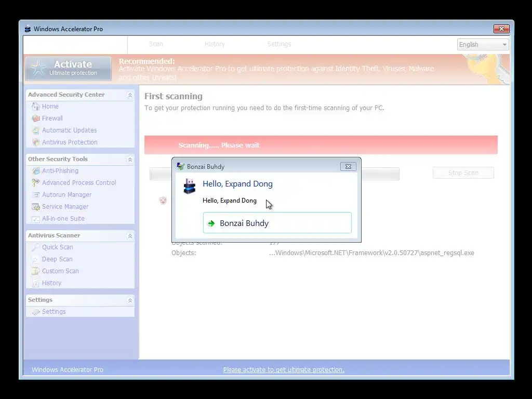Click the First scanning heading
Screen dimensions: 532x399
[x=174, y=96]
